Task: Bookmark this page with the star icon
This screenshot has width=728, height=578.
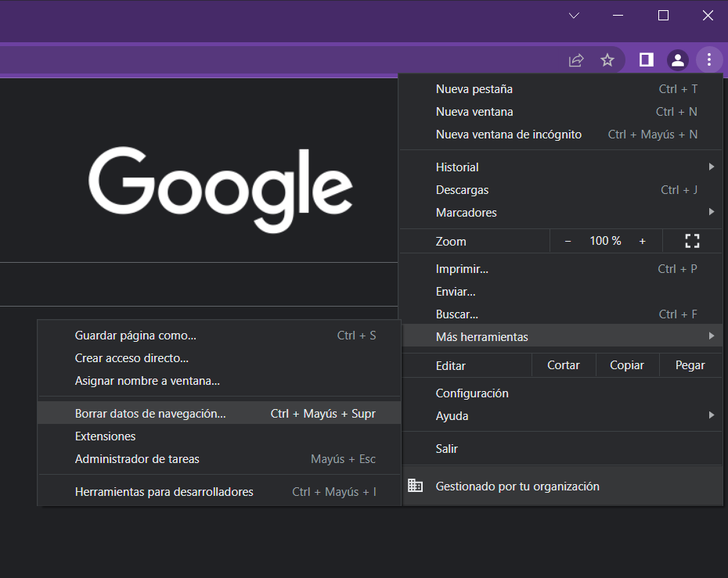Action: 607,60
